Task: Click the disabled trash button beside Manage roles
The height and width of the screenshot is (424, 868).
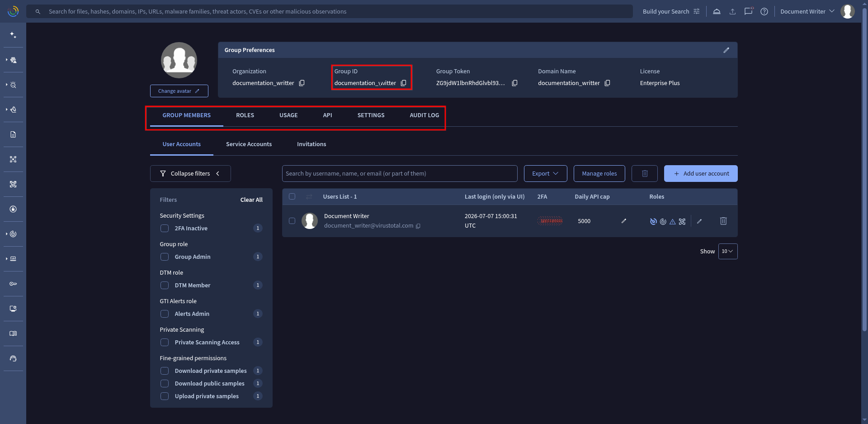Action: (x=645, y=174)
